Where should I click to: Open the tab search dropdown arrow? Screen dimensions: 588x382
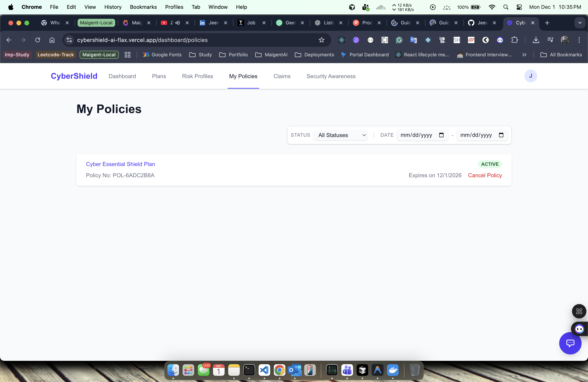coord(580,23)
